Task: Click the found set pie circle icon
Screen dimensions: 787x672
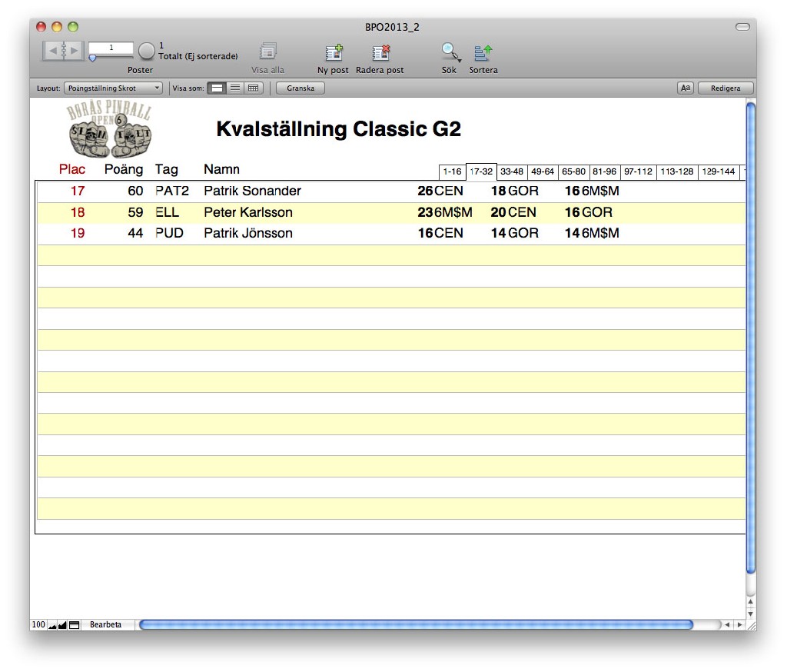Action: [147, 50]
